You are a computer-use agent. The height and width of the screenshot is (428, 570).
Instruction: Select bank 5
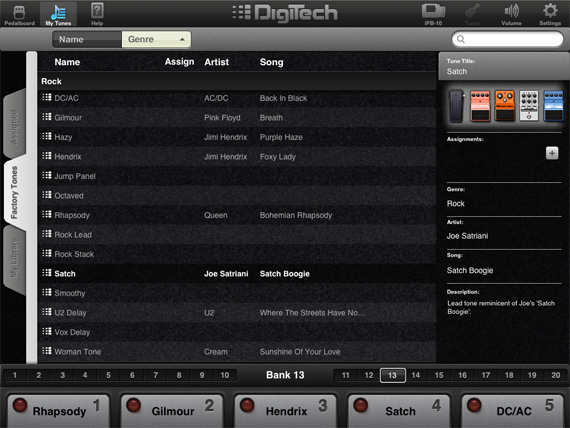pos(108,375)
